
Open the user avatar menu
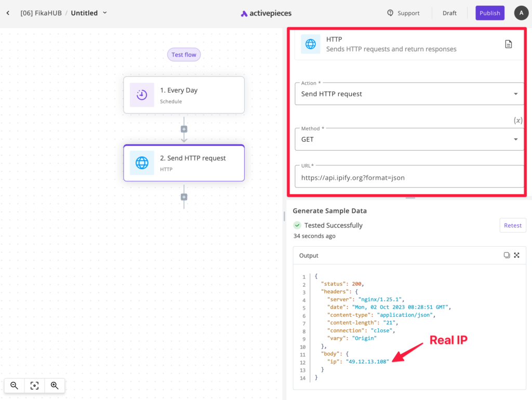pos(521,13)
